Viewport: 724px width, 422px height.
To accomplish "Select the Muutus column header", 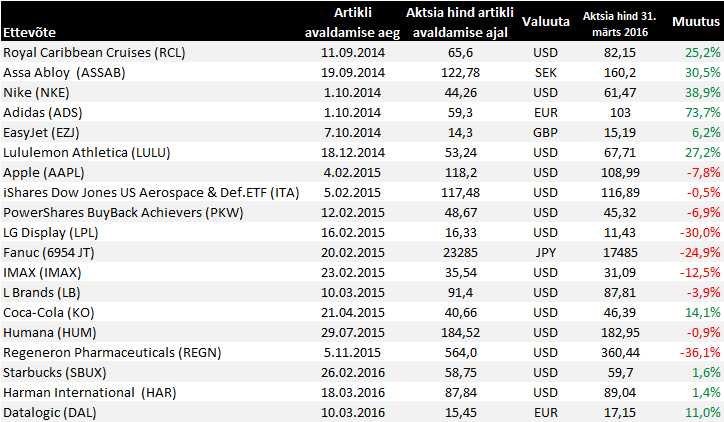I will [693, 20].
